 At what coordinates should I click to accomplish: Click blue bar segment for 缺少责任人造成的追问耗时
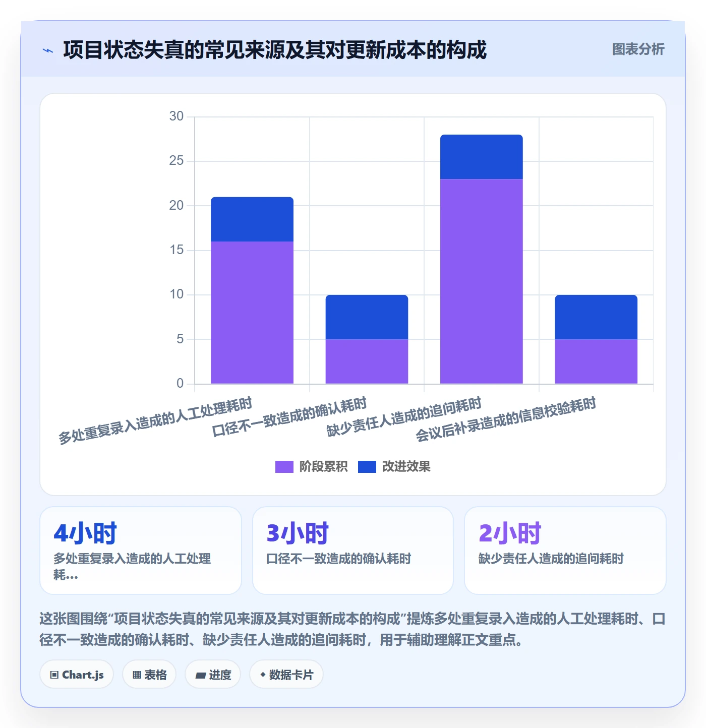(x=482, y=157)
